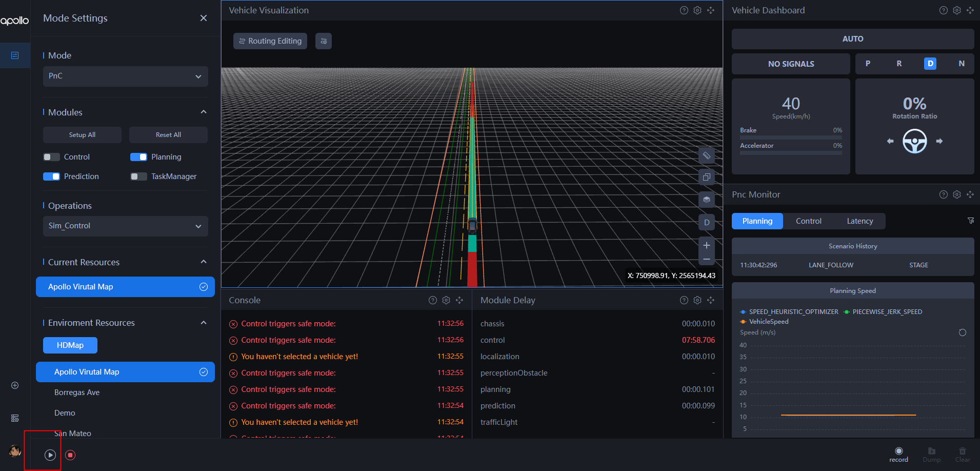Switch to Latency tab in Pnc Monitor
The width and height of the screenshot is (980, 471).
860,221
